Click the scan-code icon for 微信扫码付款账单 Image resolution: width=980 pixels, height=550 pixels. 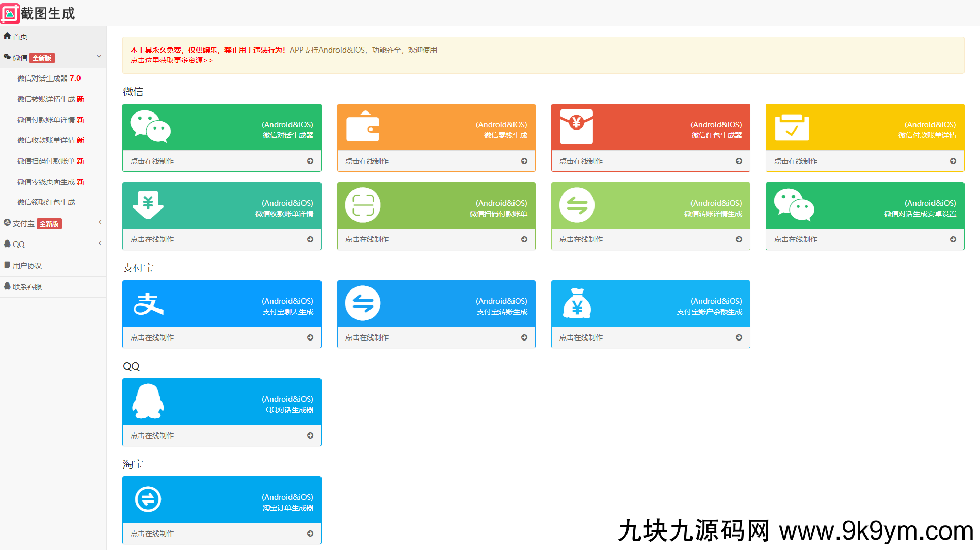(x=363, y=205)
